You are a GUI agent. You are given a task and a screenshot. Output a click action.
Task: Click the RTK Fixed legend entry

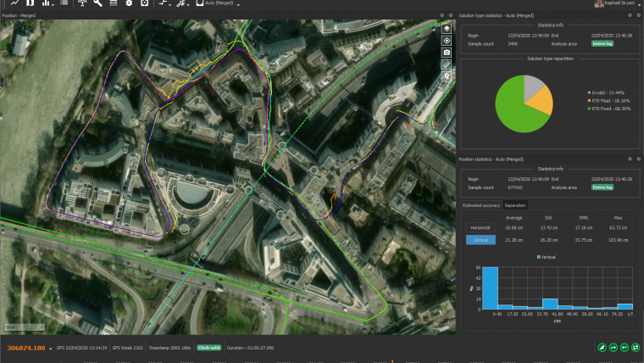[609, 109]
